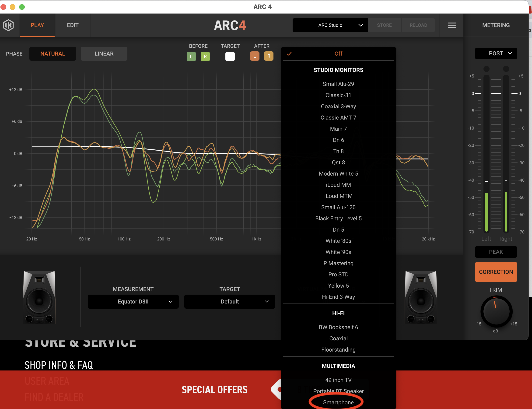The height and width of the screenshot is (409, 532).
Task: Pick Yellow 5 monitor
Action: [x=338, y=286]
